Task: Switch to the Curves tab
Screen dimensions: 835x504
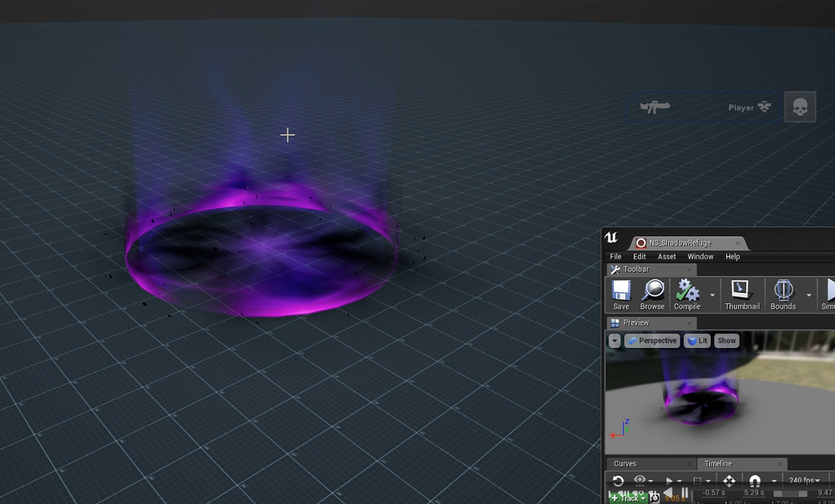Action: coord(626,463)
